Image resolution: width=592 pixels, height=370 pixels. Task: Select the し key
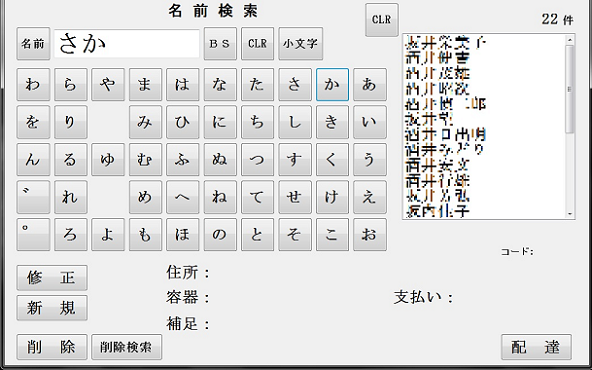tap(295, 122)
